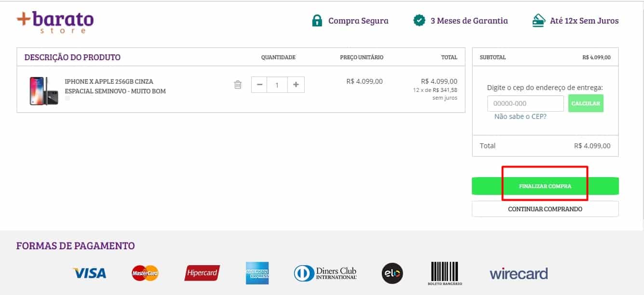Click the Descrição do Produto header
Viewport: 644px width, 295px height.
pos(72,57)
